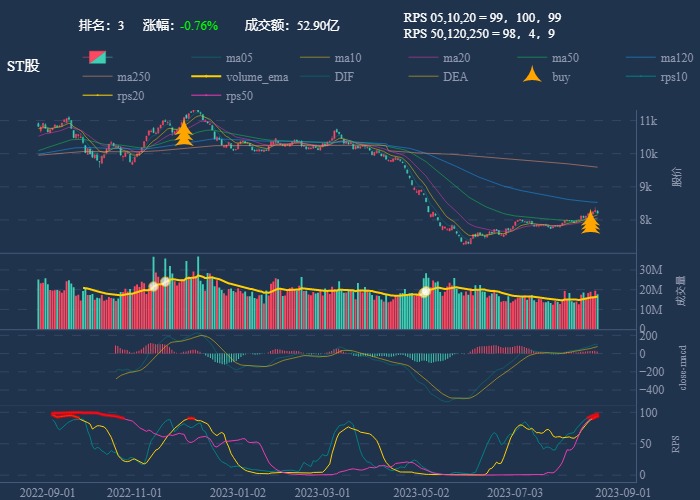Toggle ma250 legend item
The height and width of the screenshot is (500, 700).
[96, 77]
